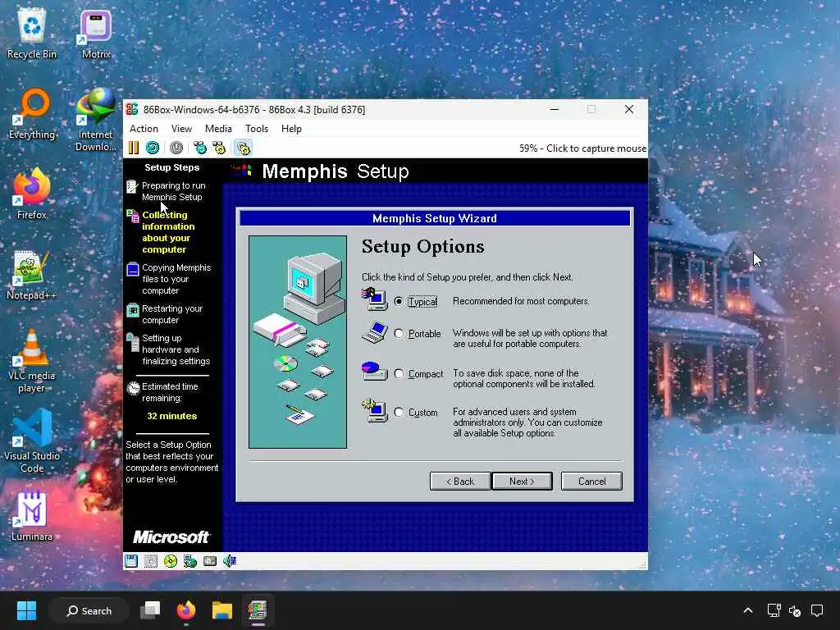This screenshot has width=840, height=630.
Task: Click the hard disk status bar icon
Action: pos(210,561)
